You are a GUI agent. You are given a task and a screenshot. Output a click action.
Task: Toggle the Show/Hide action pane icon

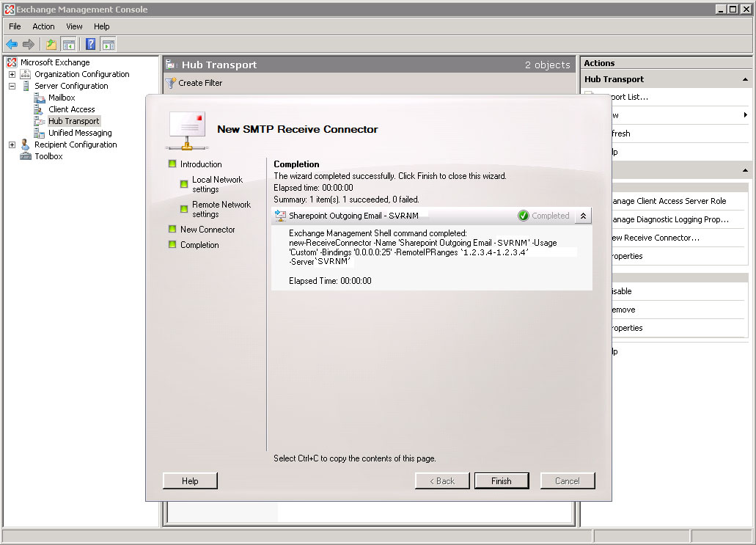(109, 44)
